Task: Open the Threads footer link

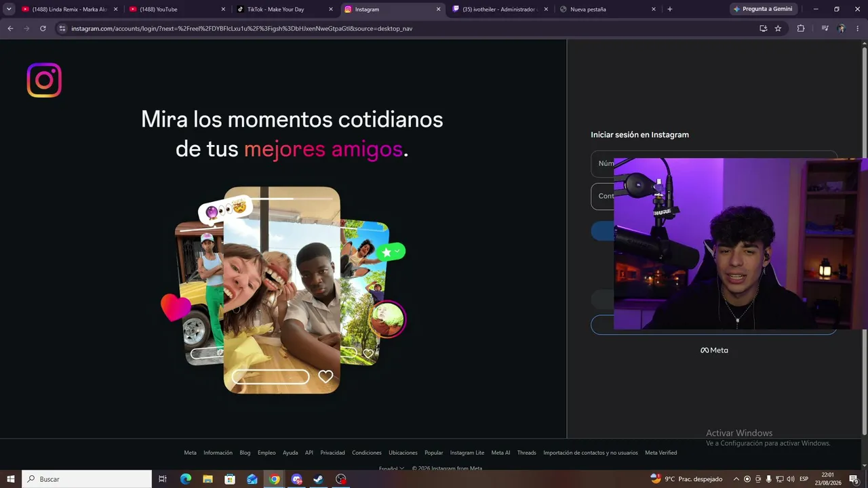Action: pyautogui.click(x=527, y=453)
